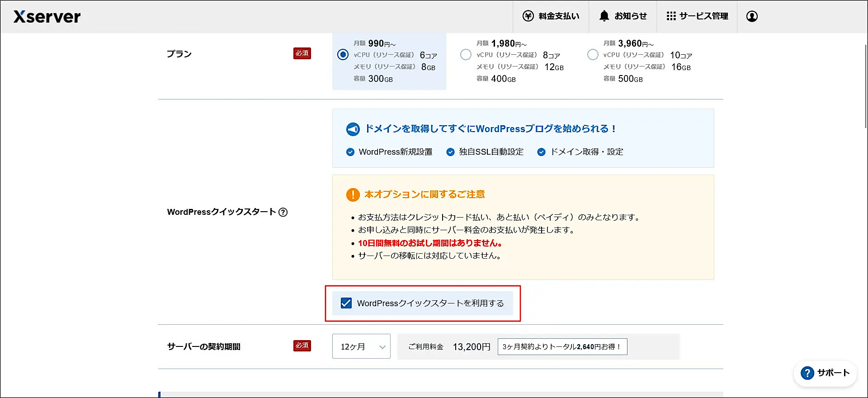The image size is (868, 398).
Task: Click the page vertical scrollbar
Action: tap(865, 86)
